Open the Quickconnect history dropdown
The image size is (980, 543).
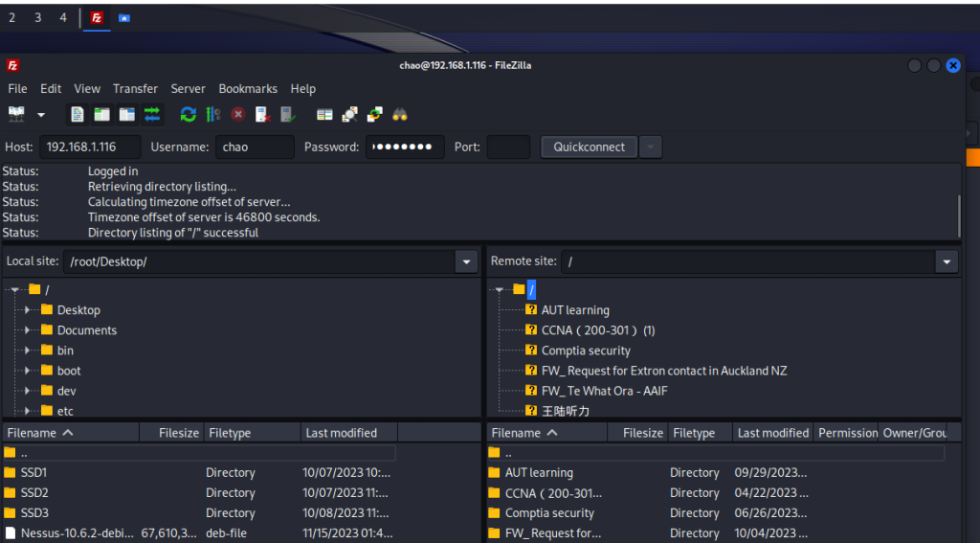(651, 147)
